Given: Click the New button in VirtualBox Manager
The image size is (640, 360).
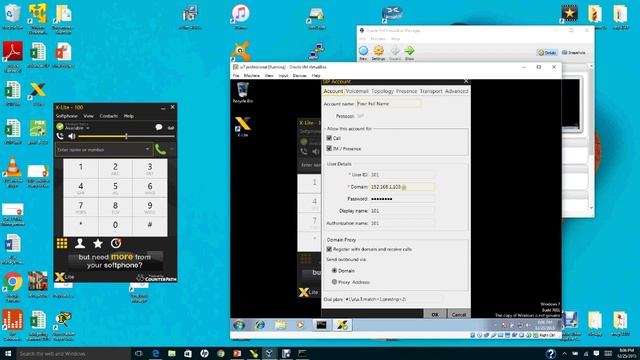Looking at the screenshot, I should tap(363, 53).
